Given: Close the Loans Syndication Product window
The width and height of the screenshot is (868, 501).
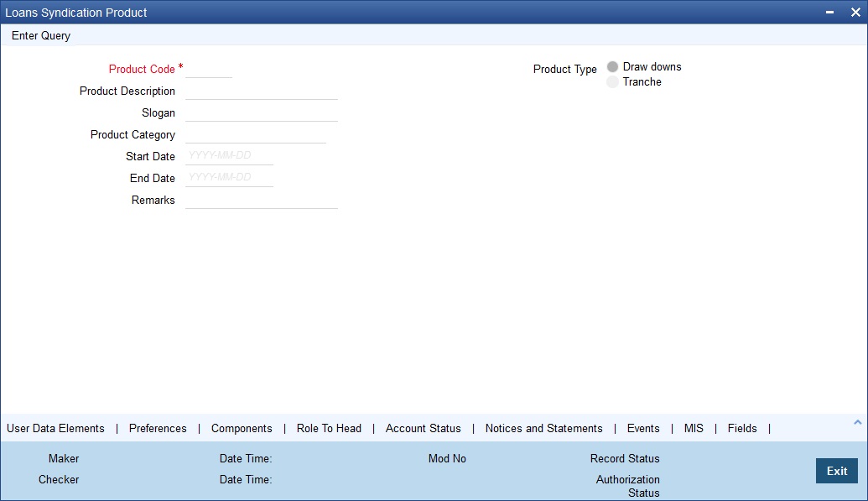Looking at the screenshot, I should point(855,13).
